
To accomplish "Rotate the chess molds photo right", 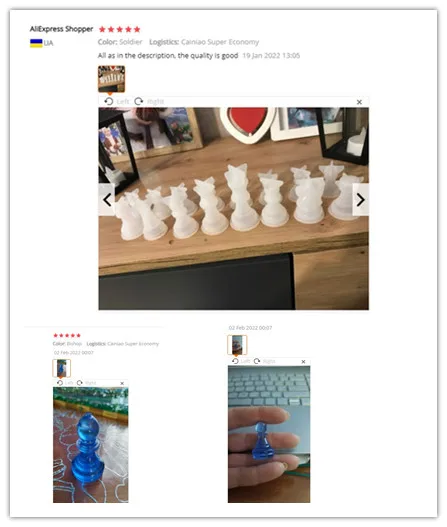I will [x=149, y=102].
